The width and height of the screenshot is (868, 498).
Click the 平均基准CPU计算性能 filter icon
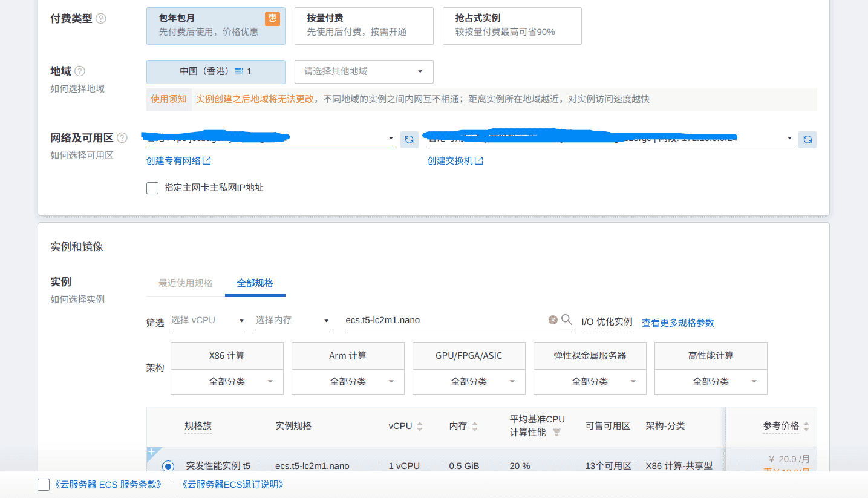coord(556,433)
